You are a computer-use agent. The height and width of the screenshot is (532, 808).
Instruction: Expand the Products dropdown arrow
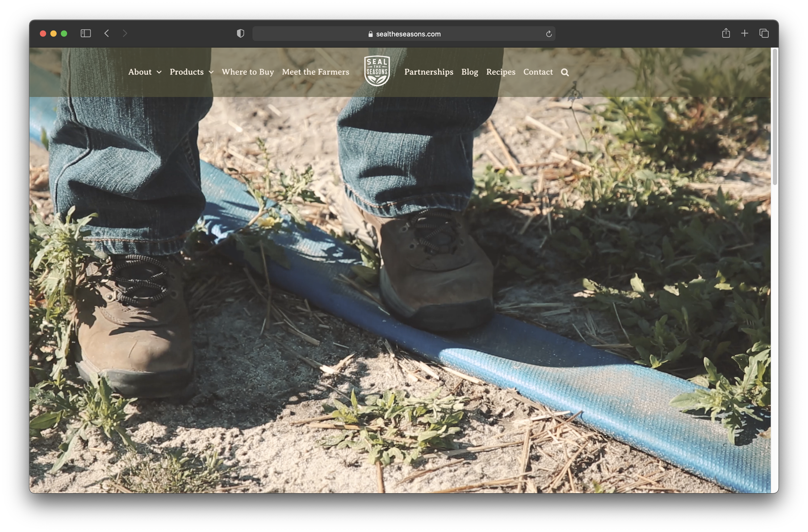coord(211,72)
